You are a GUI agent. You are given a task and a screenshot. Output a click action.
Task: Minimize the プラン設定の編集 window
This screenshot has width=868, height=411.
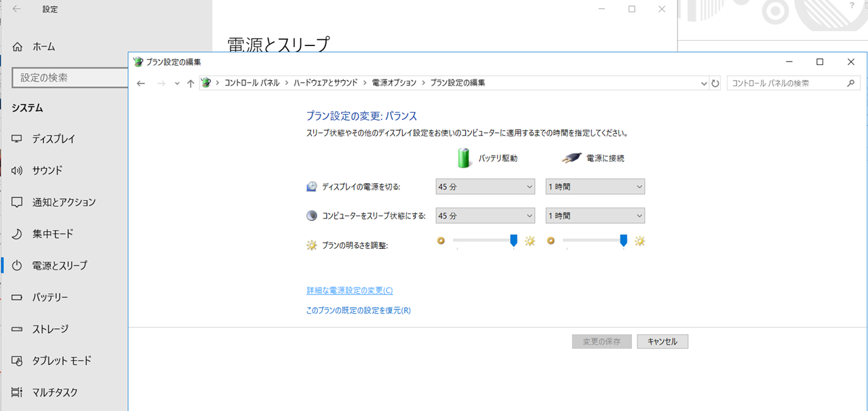coord(788,62)
